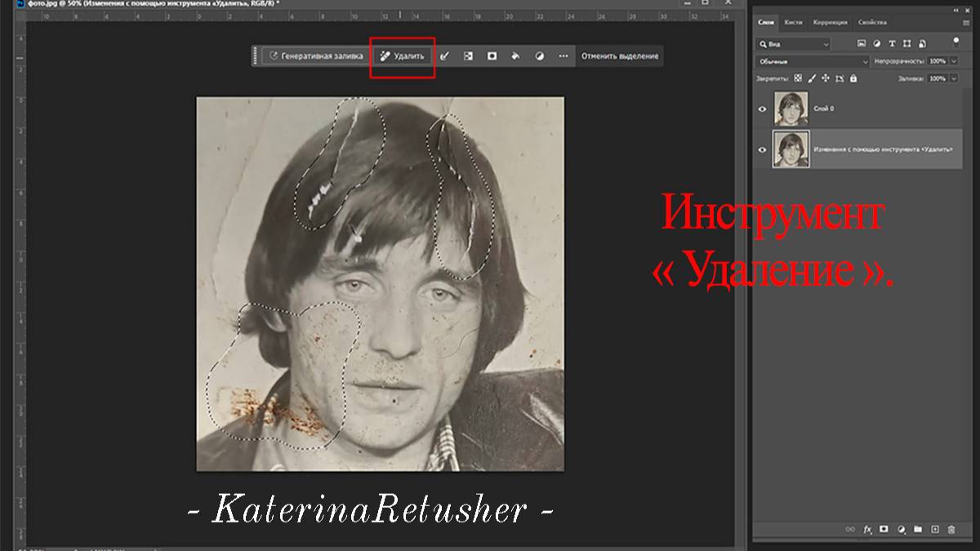This screenshot has width=980, height=551.
Task: Click the Генеративная заливка button
Action: click(315, 56)
